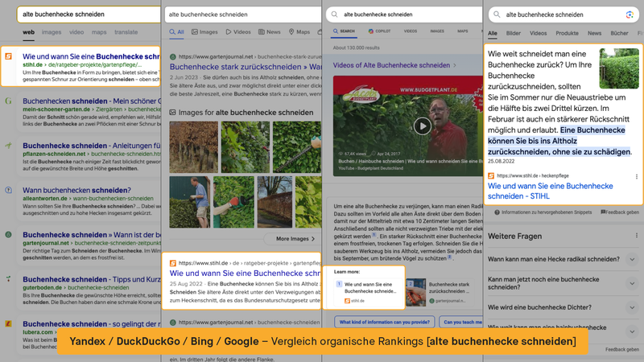644x362 pixels.
Task: Select DuckDuckGo News tab
Action: [x=270, y=31]
